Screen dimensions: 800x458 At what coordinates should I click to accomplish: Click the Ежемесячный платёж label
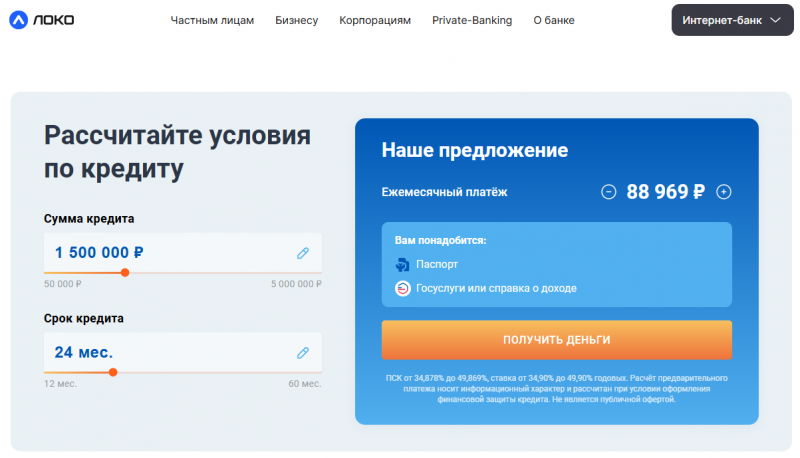444,192
